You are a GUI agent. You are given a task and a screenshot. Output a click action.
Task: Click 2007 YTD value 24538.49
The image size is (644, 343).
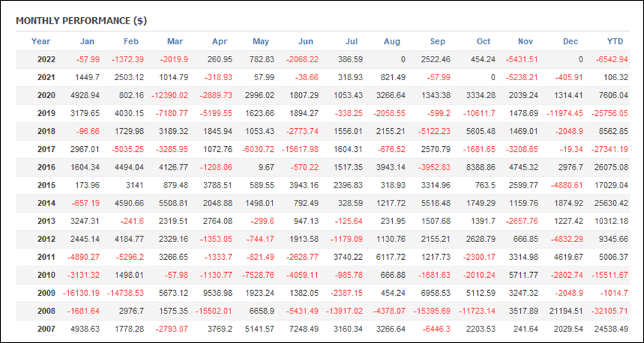click(x=611, y=329)
